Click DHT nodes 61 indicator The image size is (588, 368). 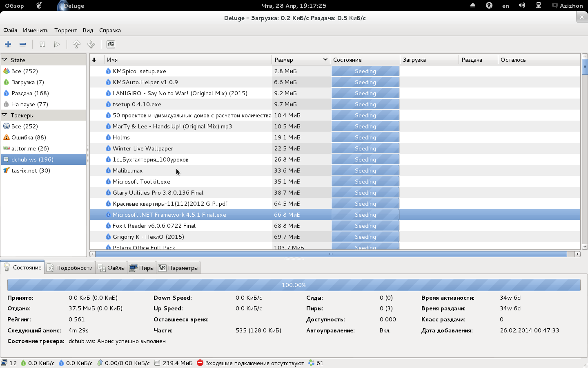(x=316, y=363)
